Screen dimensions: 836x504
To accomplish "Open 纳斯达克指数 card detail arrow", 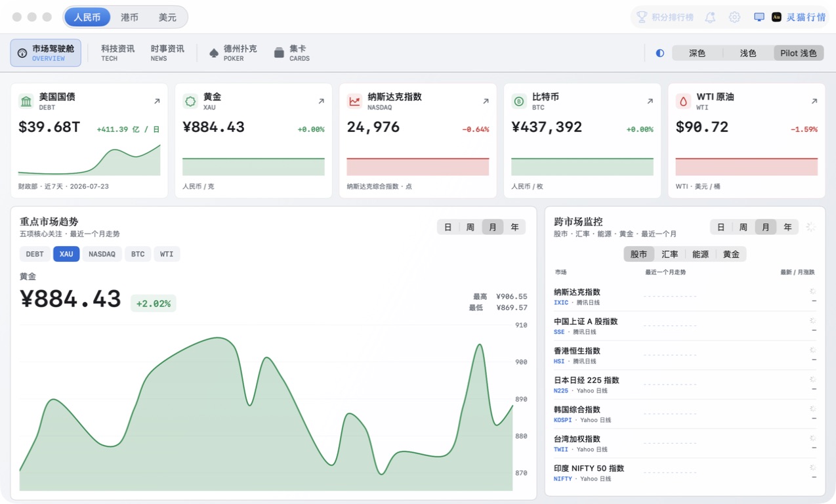I will click(486, 101).
